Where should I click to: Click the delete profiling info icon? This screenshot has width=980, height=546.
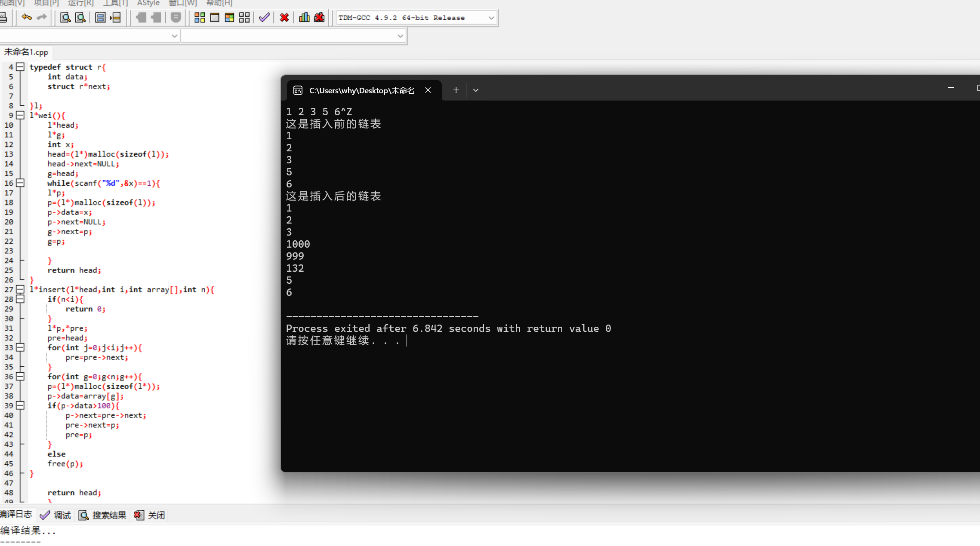click(x=319, y=18)
